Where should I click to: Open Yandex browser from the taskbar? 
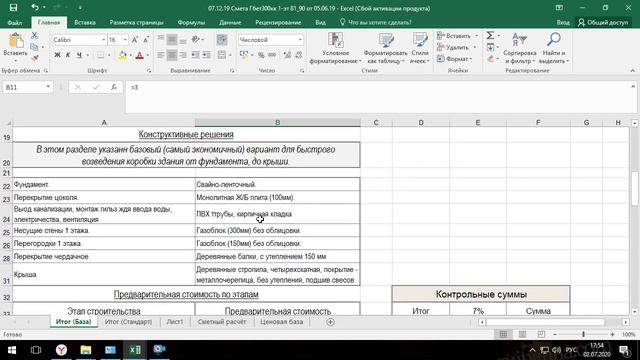[61, 350]
